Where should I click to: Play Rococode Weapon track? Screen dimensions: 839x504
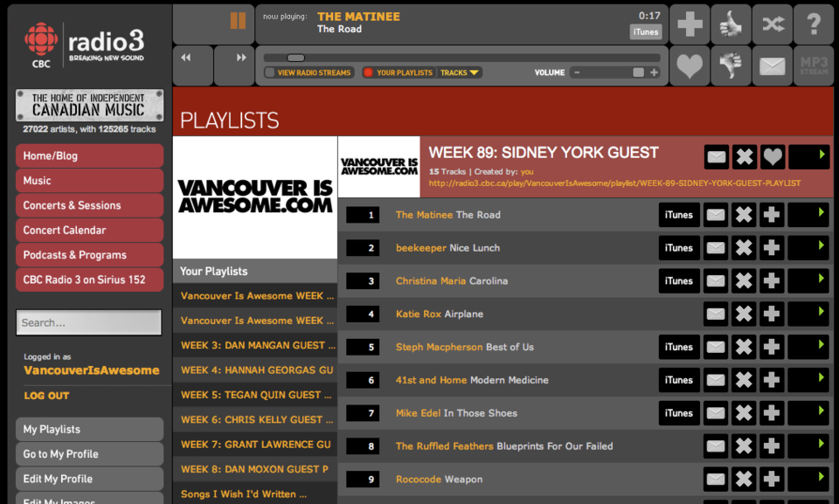tap(808, 480)
